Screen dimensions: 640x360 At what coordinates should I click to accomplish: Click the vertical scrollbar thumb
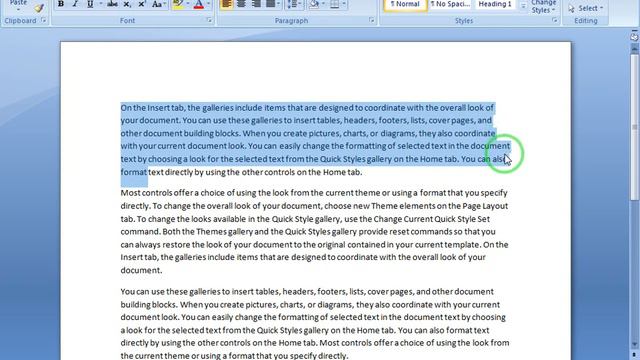coord(634,127)
